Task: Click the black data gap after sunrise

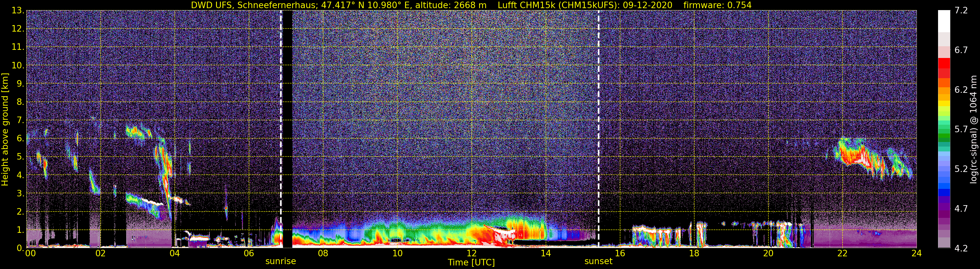Action: click(x=288, y=129)
